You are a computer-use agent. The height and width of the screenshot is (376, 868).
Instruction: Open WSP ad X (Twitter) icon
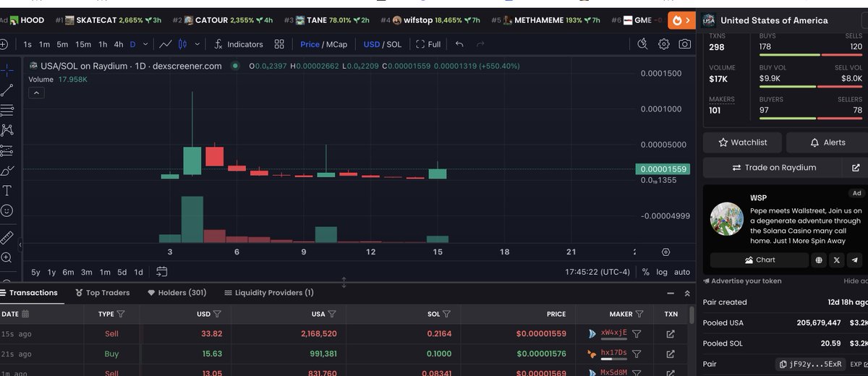click(837, 260)
